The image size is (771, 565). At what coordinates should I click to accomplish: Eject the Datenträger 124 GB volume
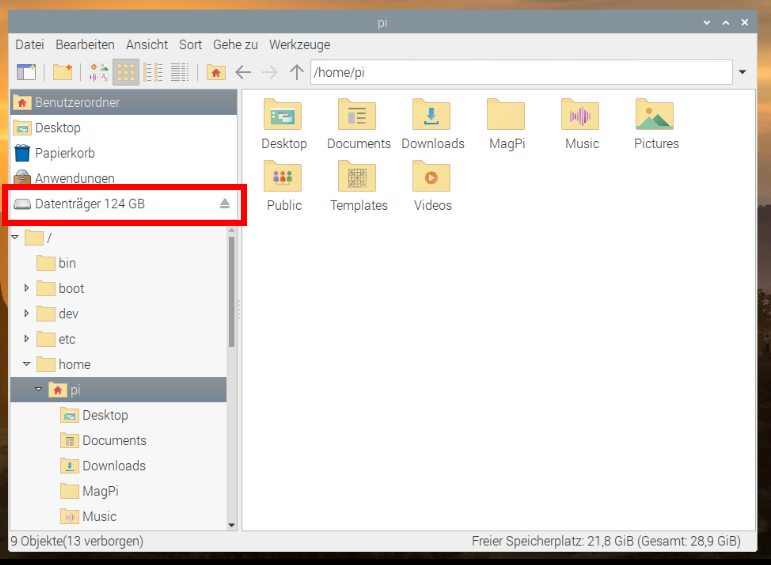click(x=225, y=203)
